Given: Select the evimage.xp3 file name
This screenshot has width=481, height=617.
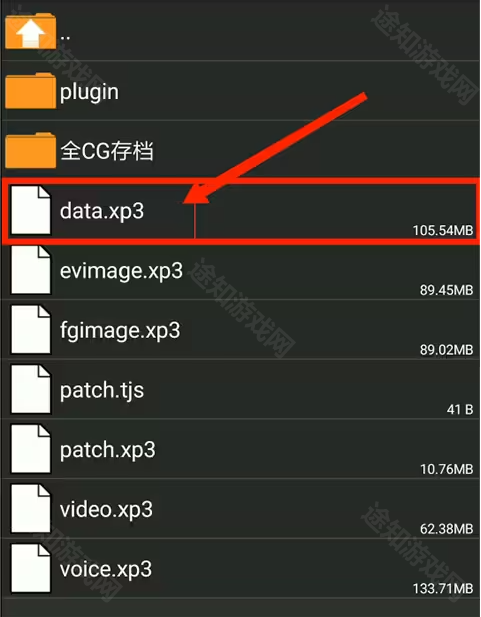Looking at the screenshot, I should pos(121,272).
